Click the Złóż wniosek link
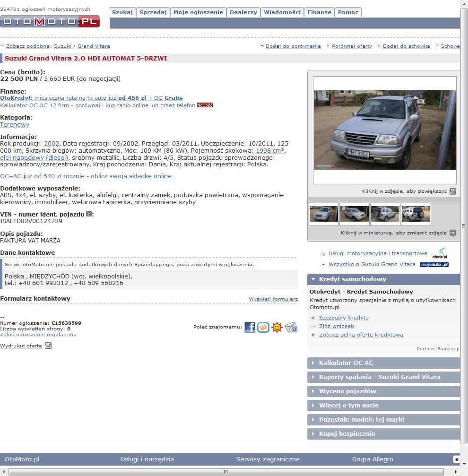The image size is (468, 476). click(336, 326)
